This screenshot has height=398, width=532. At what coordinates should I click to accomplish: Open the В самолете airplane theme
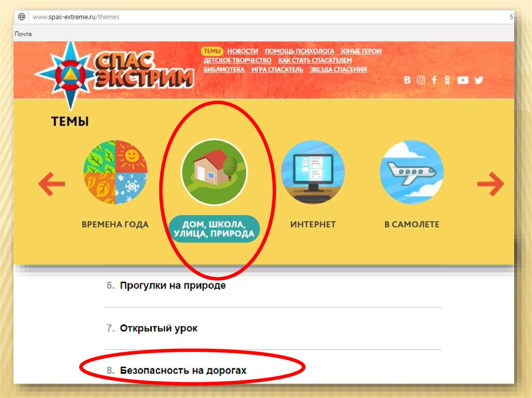click(412, 172)
